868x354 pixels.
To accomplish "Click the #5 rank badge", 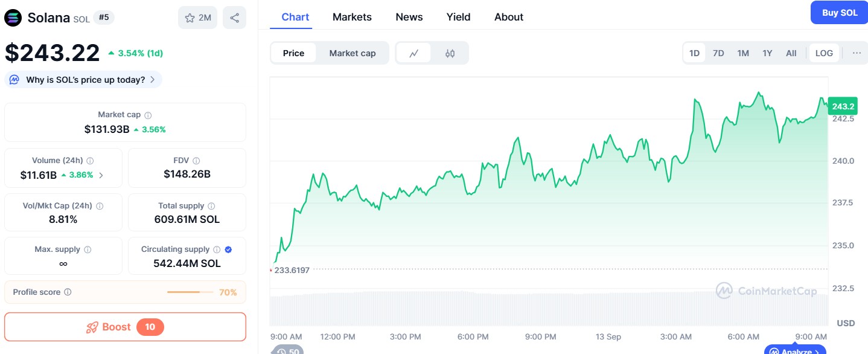I will point(104,18).
